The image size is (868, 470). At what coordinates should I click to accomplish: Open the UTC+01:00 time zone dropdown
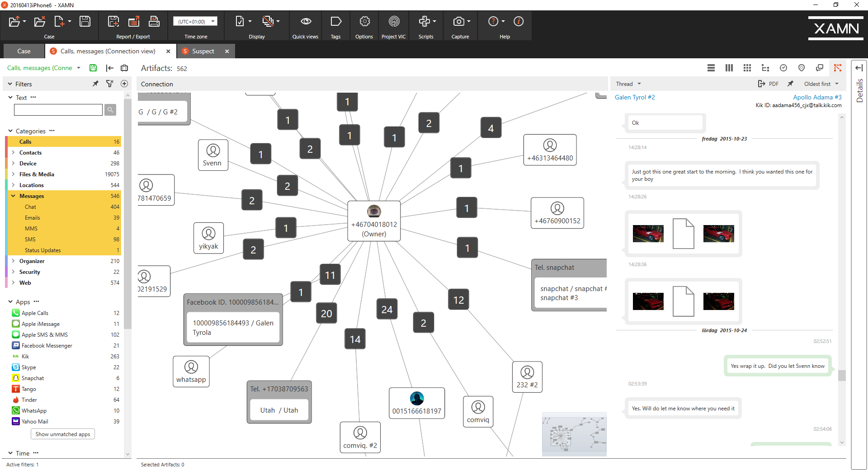click(195, 22)
